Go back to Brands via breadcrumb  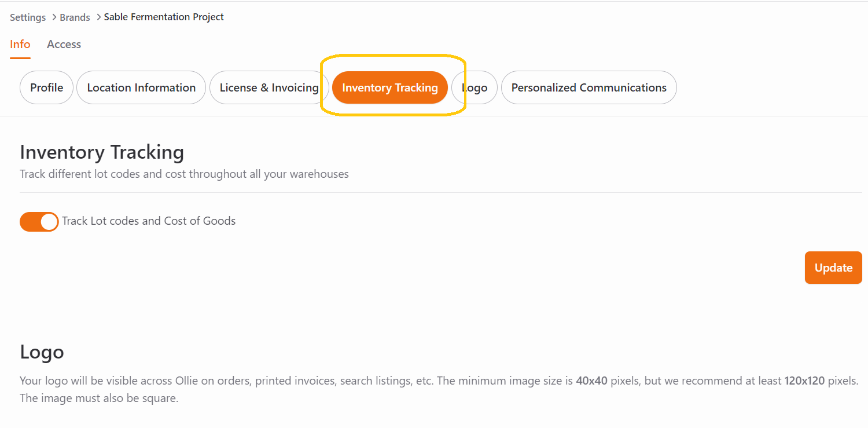point(75,17)
